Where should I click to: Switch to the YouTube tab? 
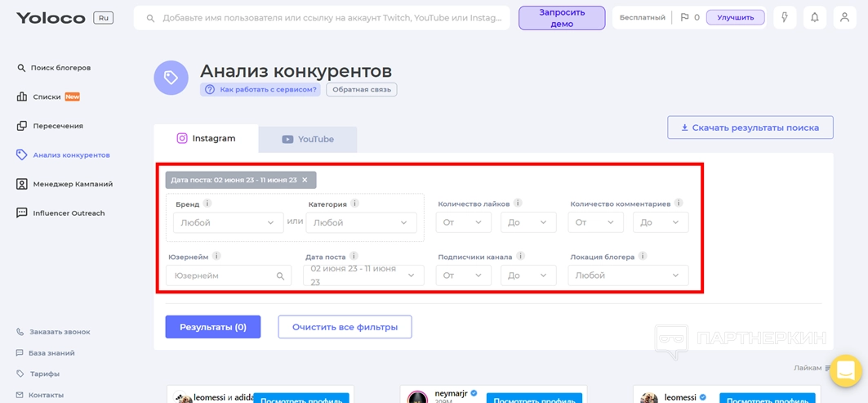(308, 140)
